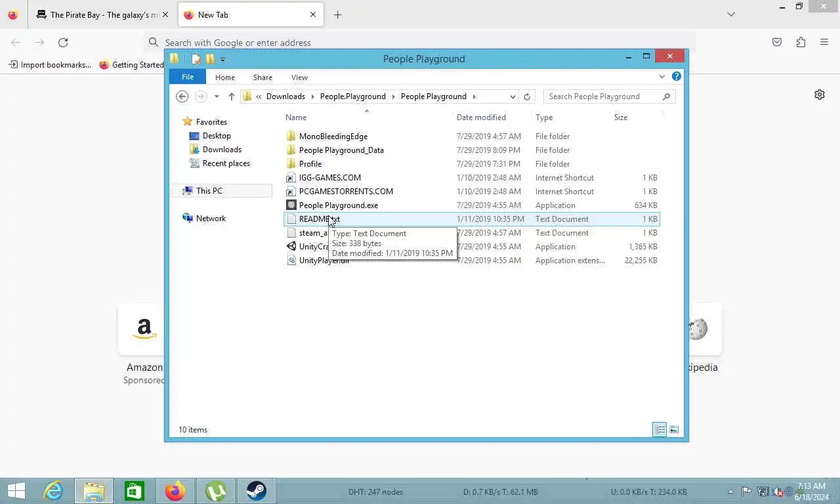Screen dimensions: 840x504
Task: Open the Share ribbon tab
Action: [x=262, y=77]
